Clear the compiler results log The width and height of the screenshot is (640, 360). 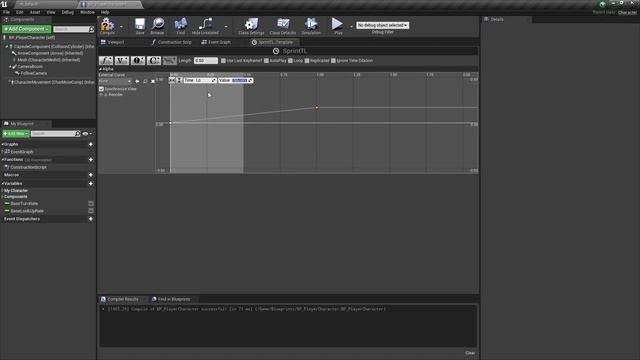[x=470, y=353]
